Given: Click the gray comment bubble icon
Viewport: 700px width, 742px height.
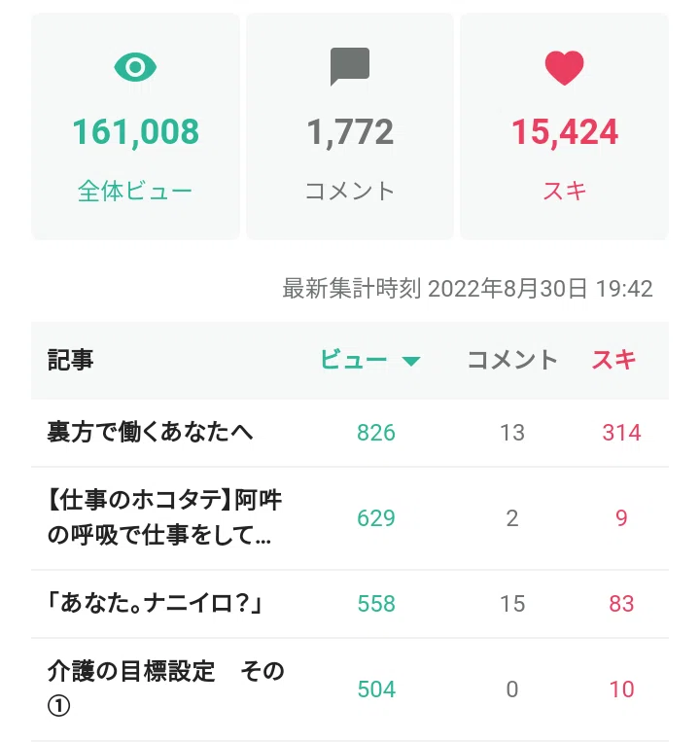Looking at the screenshot, I should (x=350, y=66).
